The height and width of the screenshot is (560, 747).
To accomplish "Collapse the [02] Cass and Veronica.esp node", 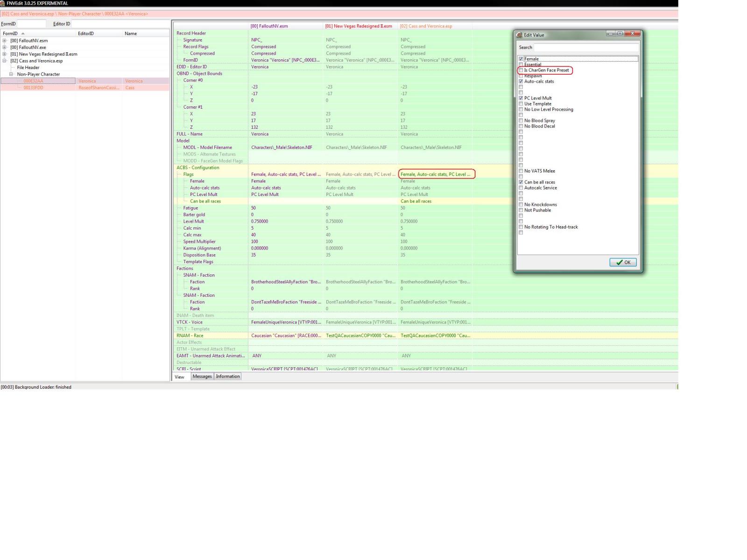I will (x=5, y=61).
